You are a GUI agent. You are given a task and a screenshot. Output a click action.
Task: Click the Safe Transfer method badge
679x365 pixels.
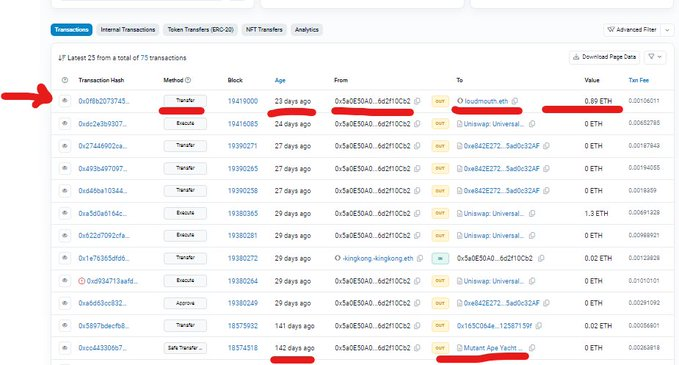(x=185, y=348)
